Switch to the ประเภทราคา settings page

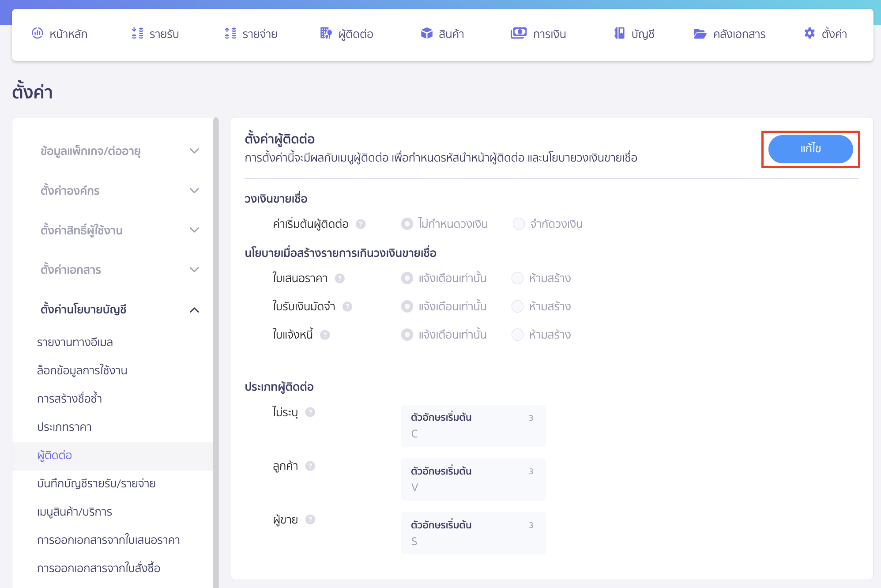click(64, 427)
